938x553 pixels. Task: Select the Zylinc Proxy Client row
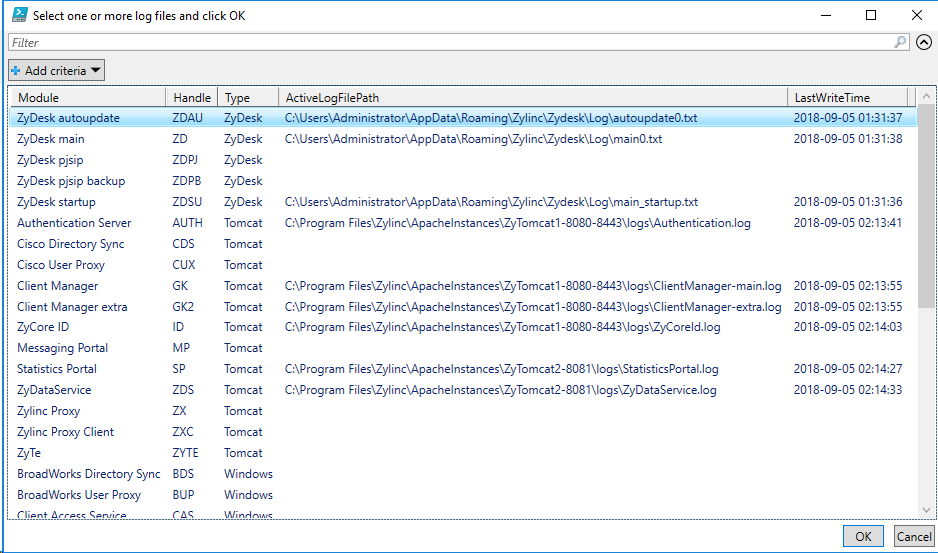[463, 432]
